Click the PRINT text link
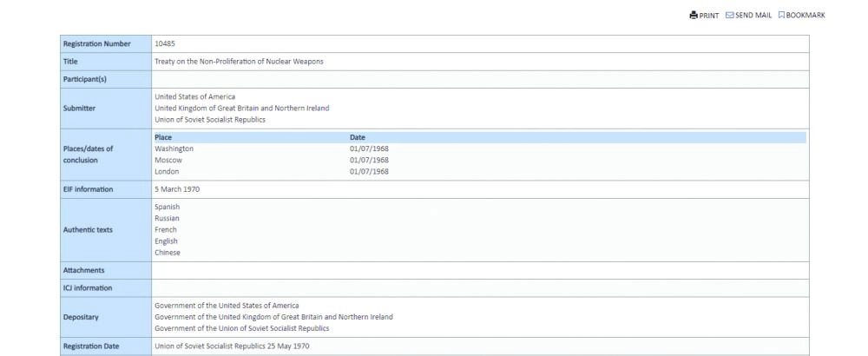The height and width of the screenshot is (356, 868). pyautogui.click(x=709, y=15)
